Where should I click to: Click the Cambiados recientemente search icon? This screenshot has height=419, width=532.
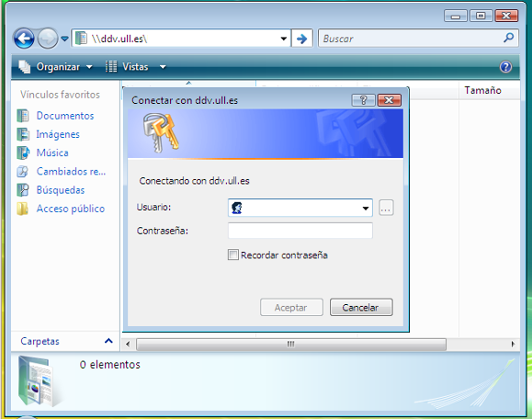(x=23, y=171)
